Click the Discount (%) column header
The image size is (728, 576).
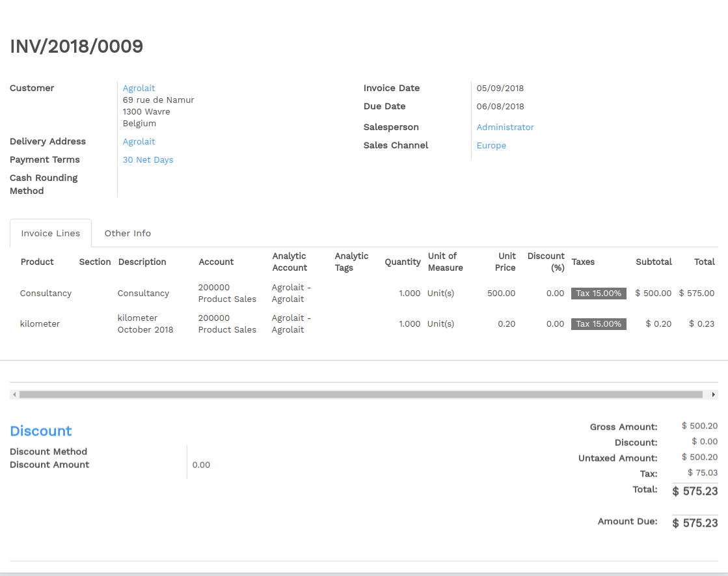[x=546, y=262]
